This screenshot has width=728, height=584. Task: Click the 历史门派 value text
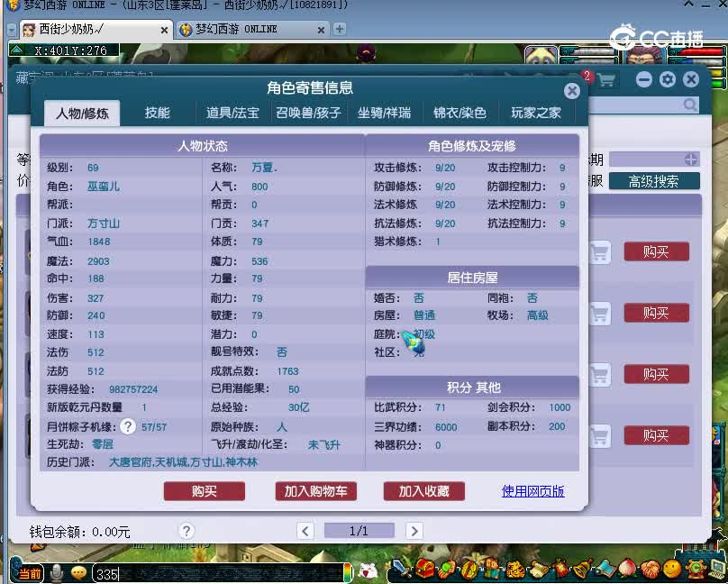pyautogui.click(x=183, y=462)
